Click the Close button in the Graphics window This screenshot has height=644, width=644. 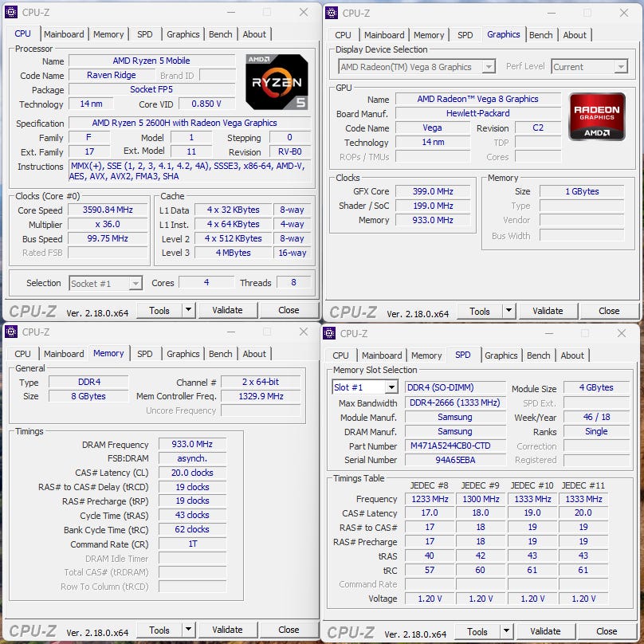[x=609, y=311]
